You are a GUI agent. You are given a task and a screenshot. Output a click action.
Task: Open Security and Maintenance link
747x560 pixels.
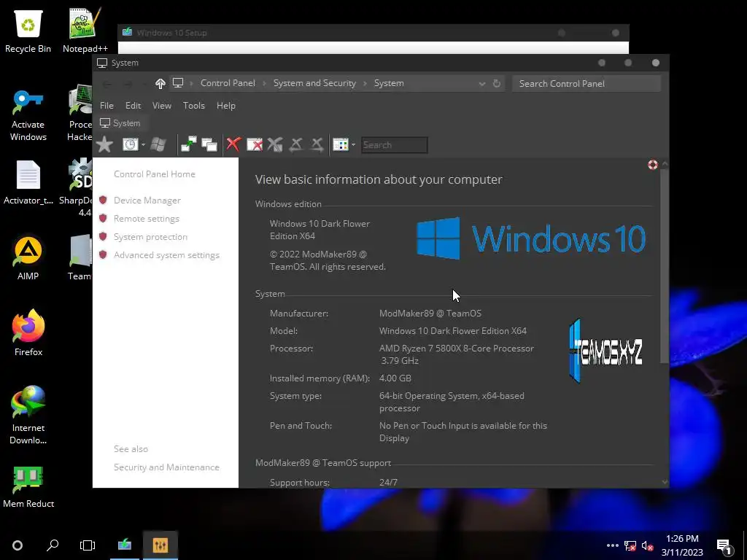[x=166, y=467]
